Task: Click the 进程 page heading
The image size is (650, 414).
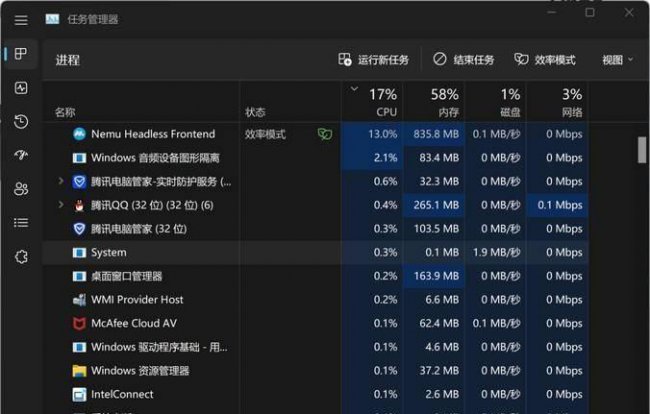Action: 68,61
